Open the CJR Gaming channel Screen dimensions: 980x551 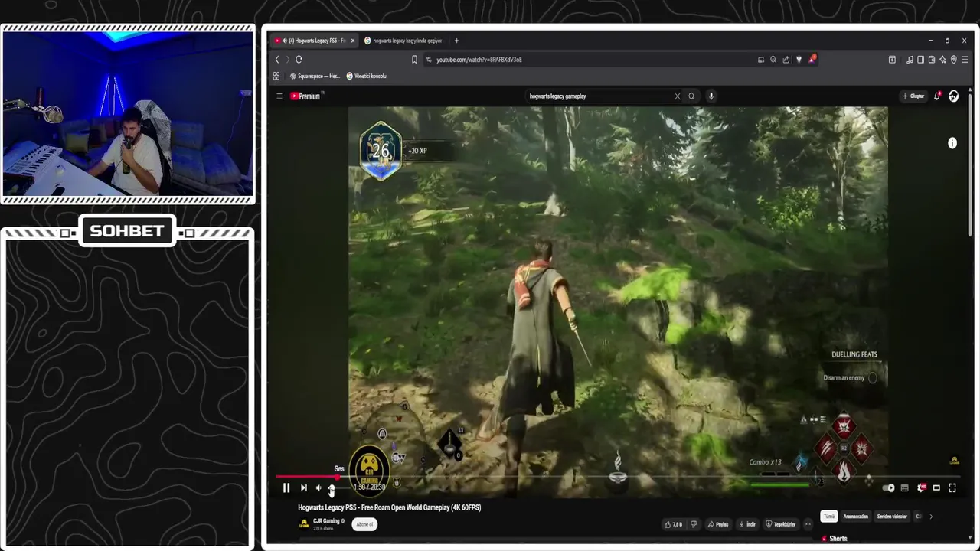(326, 521)
